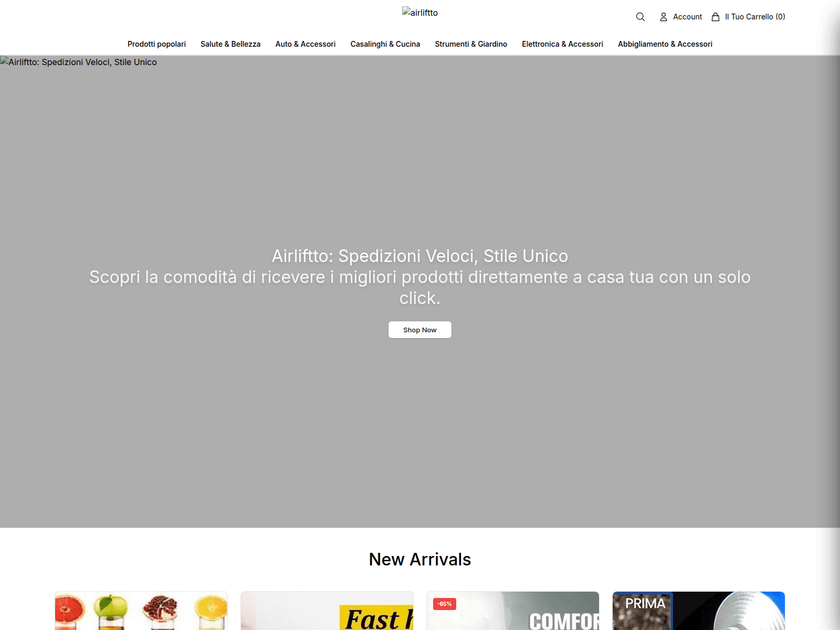Open Prodotti popolari menu
The height and width of the screenshot is (630, 840).
[x=156, y=44]
